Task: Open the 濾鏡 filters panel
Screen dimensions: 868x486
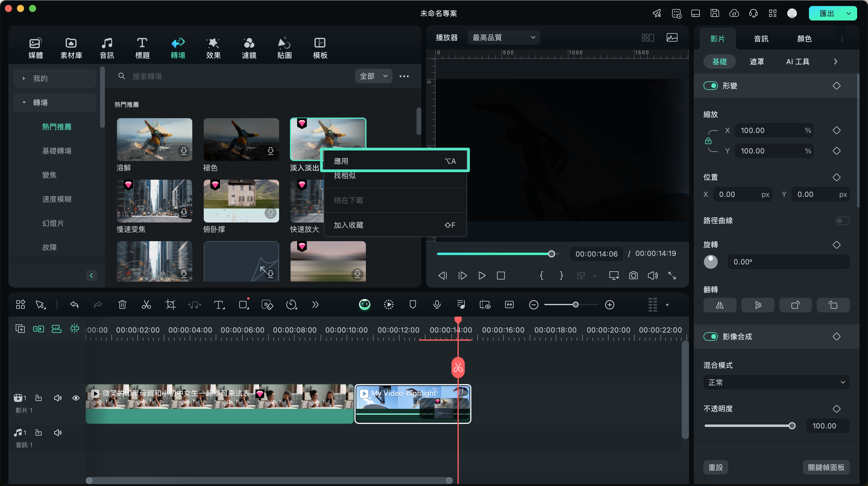Action: point(249,48)
